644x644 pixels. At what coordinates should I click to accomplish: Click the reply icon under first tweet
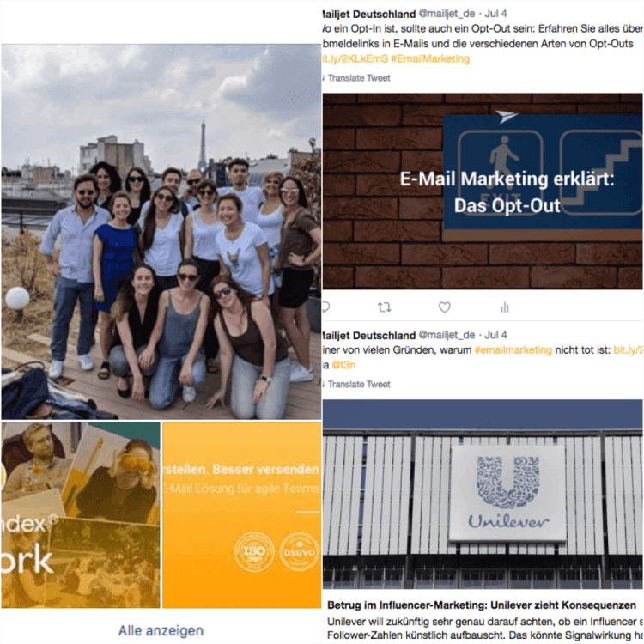click(325, 307)
